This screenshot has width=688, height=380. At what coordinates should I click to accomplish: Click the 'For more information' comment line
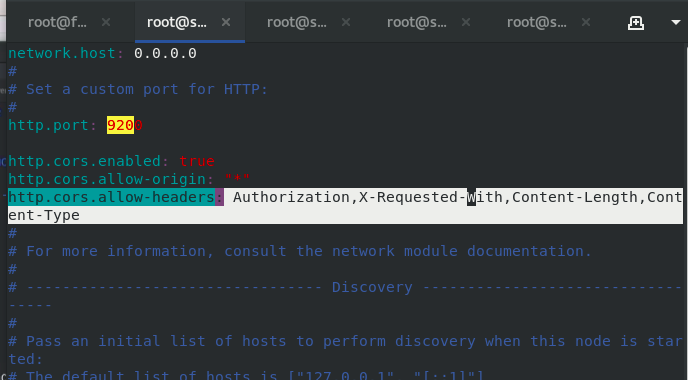click(x=300, y=251)
